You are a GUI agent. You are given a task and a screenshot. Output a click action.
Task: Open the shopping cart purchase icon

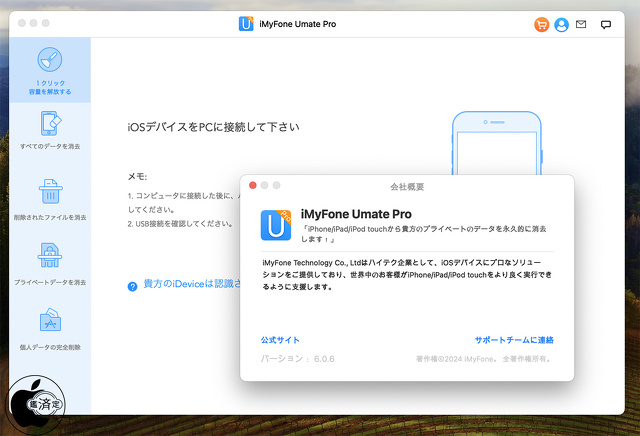click(x=541, y=24)
